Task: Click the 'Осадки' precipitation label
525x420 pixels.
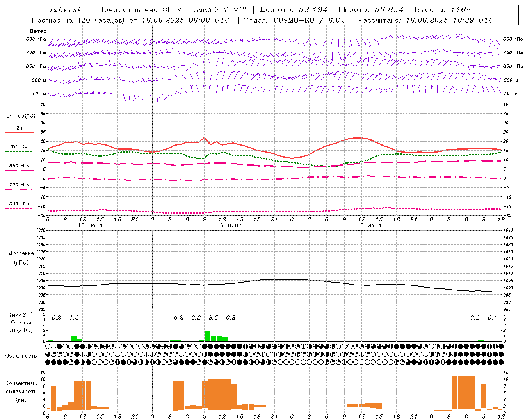Action: (x=21, y=322)
